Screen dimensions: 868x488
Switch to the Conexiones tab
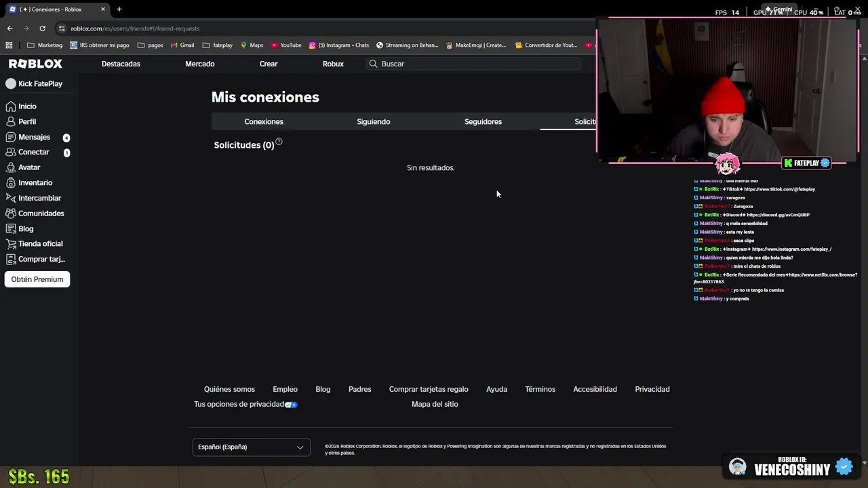pyautogui.click(x=264, y=122)
